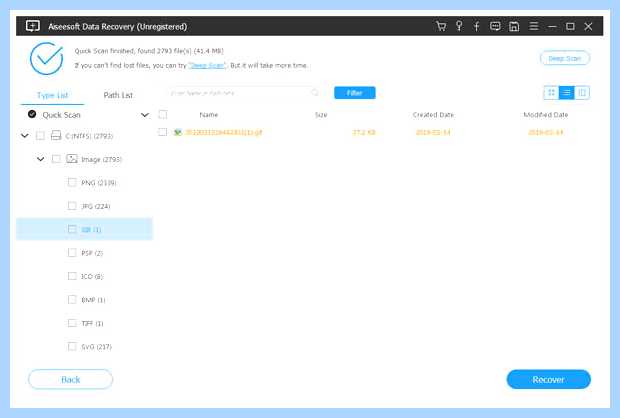This screenshot has height=418, width=620.
Task: Switch to list view mode
Action: [x=566, y=93]
